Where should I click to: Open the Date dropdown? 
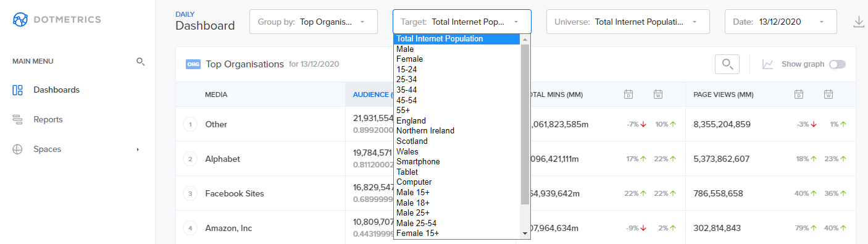pyautogui.click(x=780, y=22)
